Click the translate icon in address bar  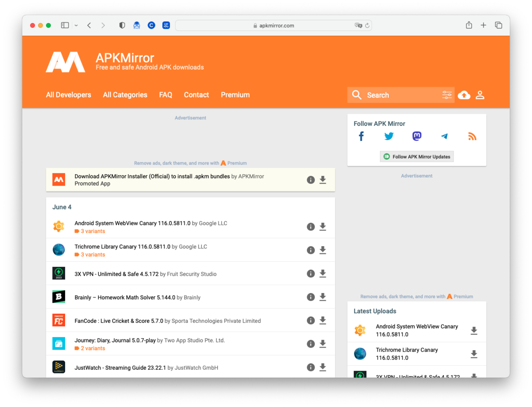click(358, 26)
